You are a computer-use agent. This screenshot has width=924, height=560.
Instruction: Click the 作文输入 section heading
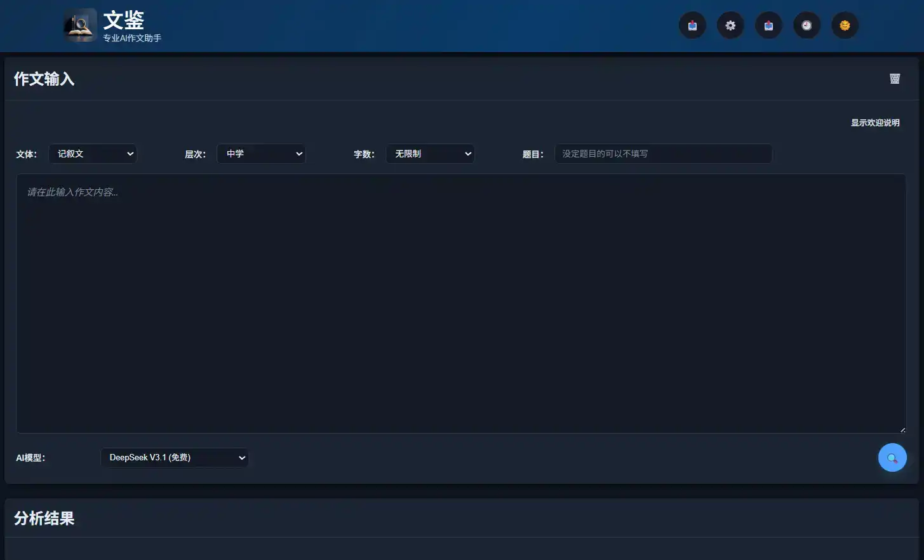(x=44, y=79)
